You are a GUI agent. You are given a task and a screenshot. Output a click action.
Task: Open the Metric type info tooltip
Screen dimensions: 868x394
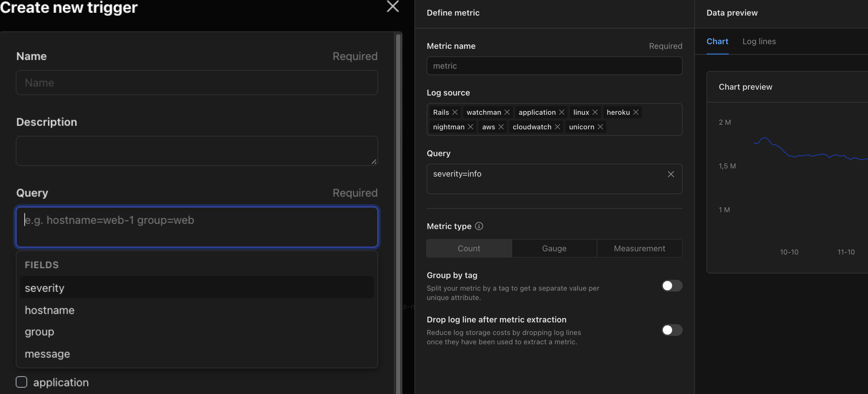tap(479, 226)
